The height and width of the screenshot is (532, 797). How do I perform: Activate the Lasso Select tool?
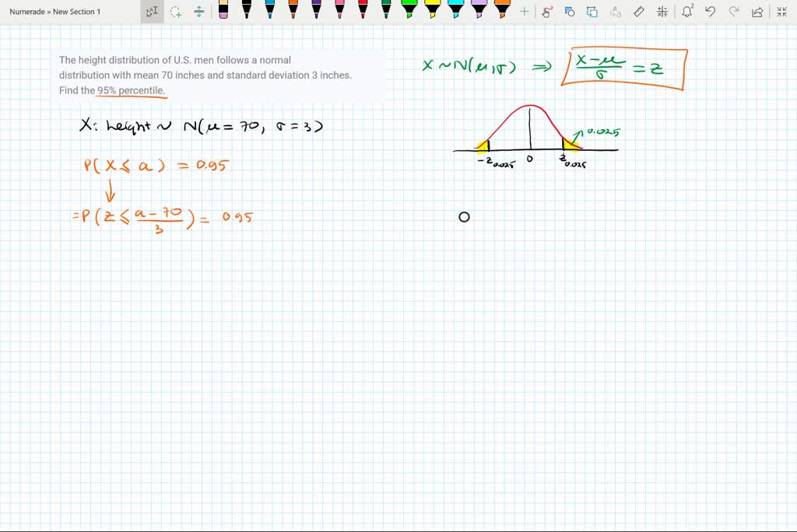176,12
